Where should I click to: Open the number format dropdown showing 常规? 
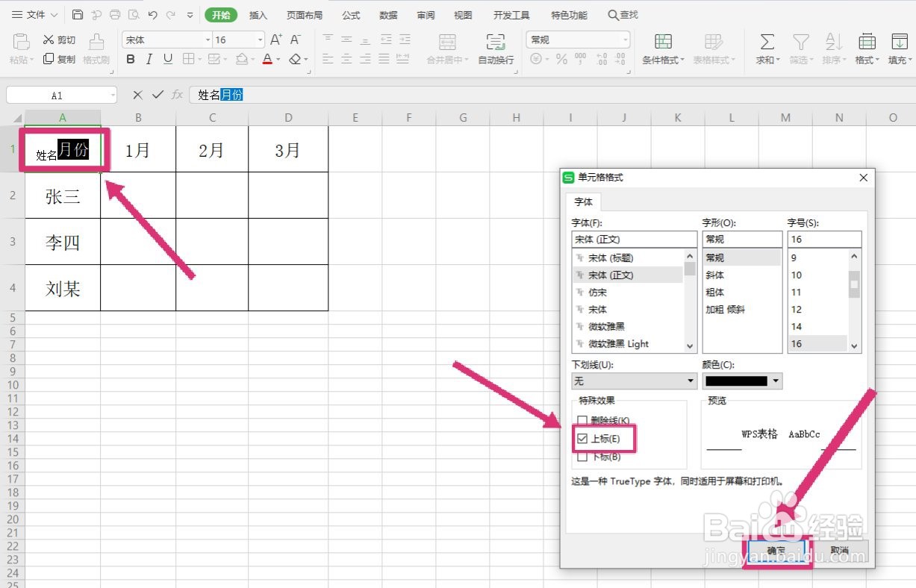pos(625,40)
